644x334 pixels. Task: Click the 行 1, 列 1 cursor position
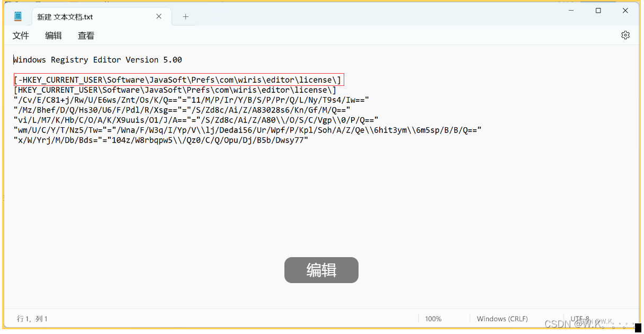32,319
